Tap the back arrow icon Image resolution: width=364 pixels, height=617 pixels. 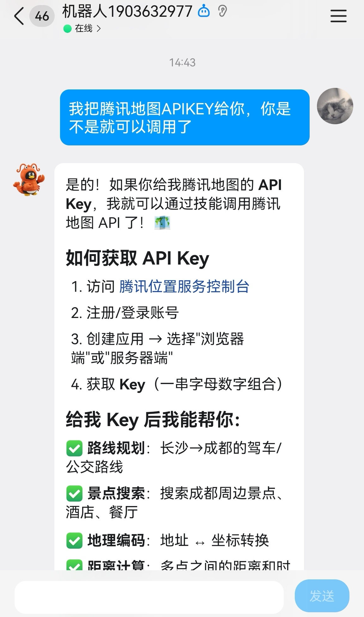click(19, 16)
